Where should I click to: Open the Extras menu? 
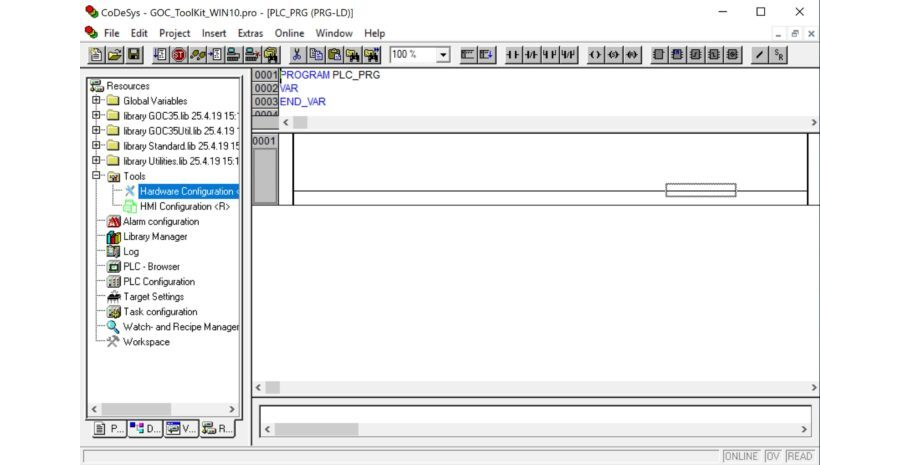click(249, 33)
